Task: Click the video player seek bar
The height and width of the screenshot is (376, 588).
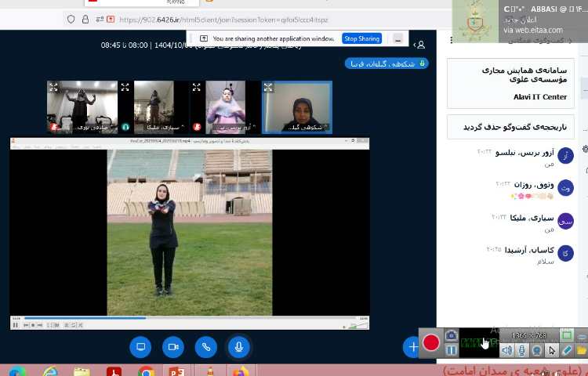Action: click(x=191, y=318)
